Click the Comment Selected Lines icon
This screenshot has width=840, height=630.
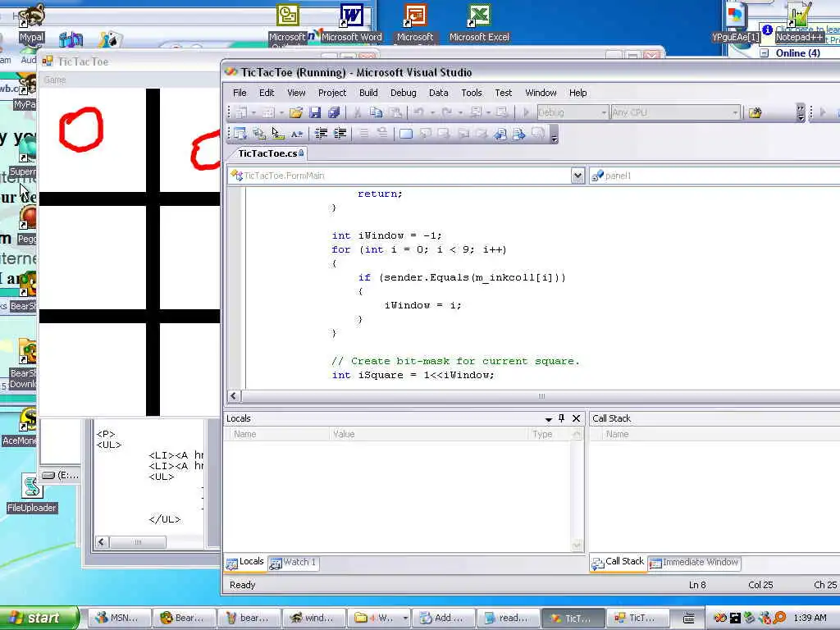coord(363,134)
